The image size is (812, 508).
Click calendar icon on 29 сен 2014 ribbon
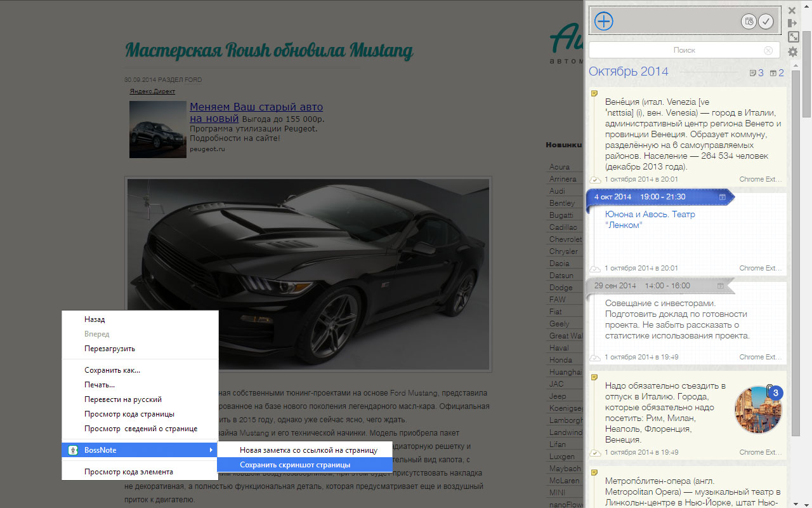[722, 286]
